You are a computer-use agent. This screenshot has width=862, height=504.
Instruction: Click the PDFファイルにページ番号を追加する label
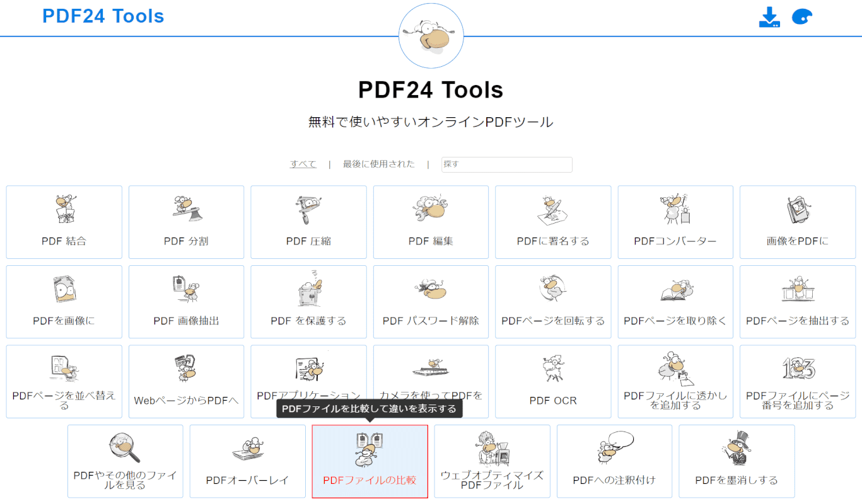[798, 401]
